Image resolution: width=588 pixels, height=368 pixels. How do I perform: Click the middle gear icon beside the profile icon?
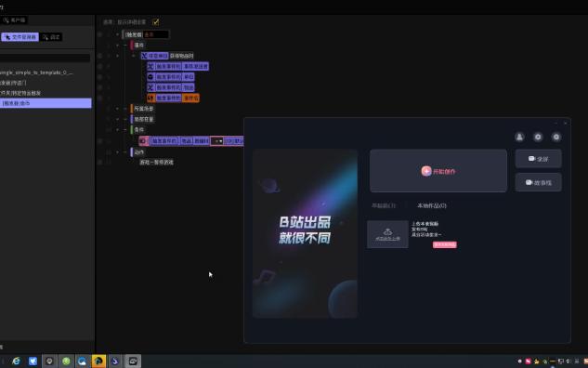click(538, 137)
